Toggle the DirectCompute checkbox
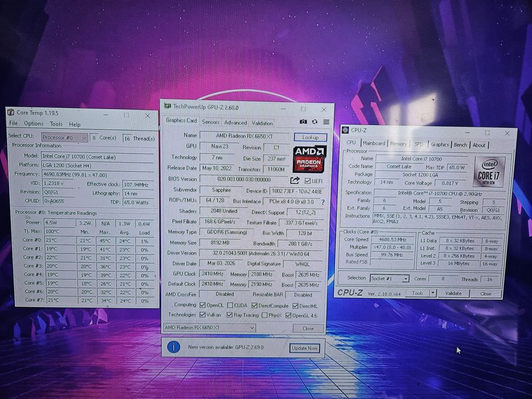This screenshot has height=399, width=532. [x=254, y=306]
